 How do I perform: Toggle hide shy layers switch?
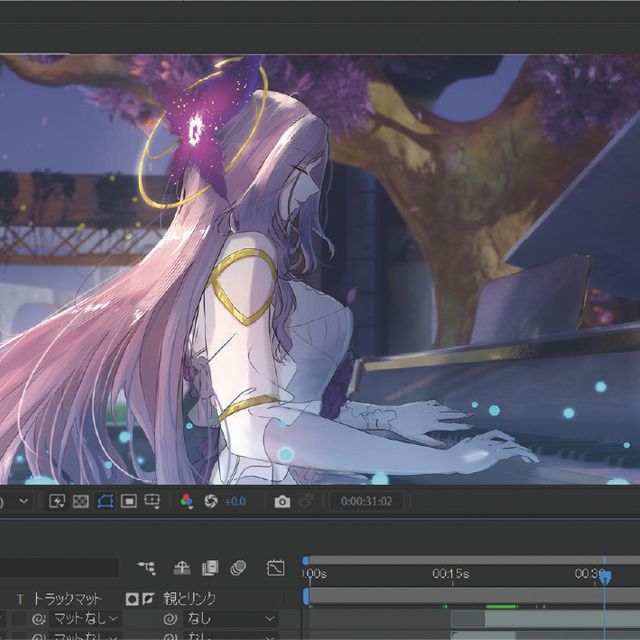coord(182,568)
